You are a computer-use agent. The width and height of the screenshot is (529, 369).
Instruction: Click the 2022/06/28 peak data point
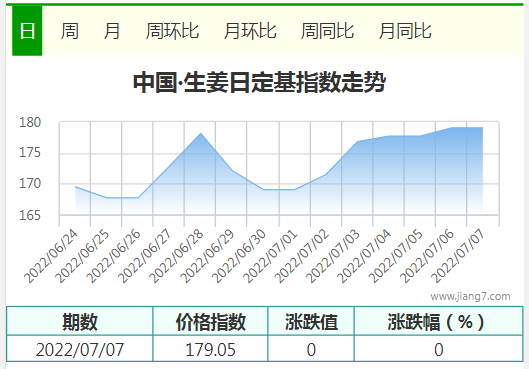point(201,133)
